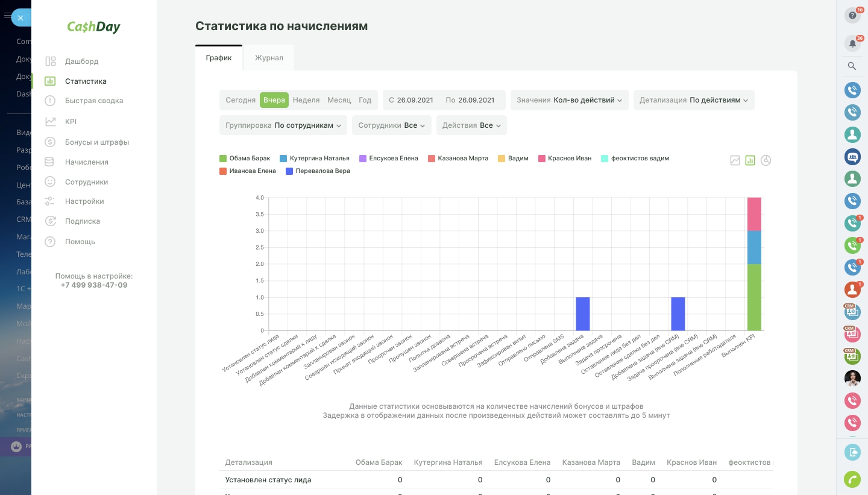Switch to the Журнал tab
Image resolution: width=868 pixels, height=495 pixels.
[269, 58]
